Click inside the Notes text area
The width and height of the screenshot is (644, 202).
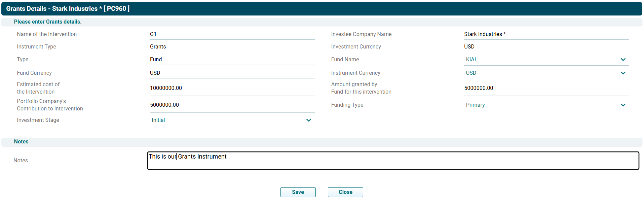393,161
